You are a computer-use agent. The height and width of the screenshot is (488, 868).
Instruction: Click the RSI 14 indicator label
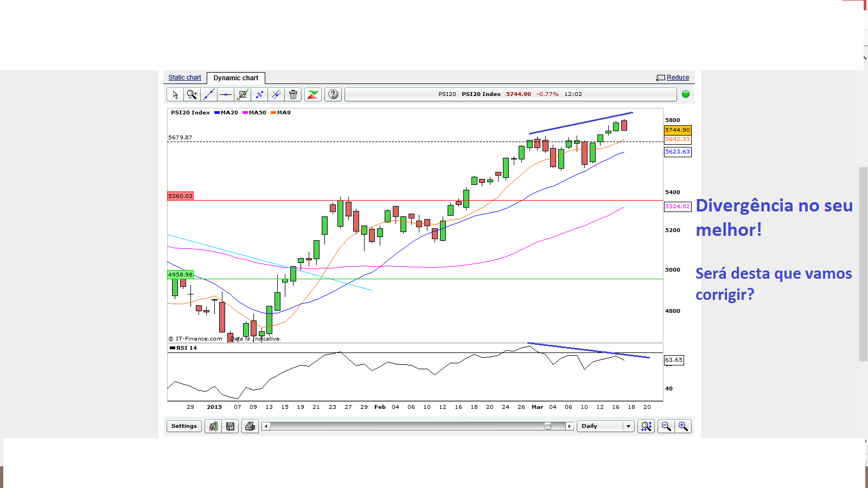tap(183, 348)
